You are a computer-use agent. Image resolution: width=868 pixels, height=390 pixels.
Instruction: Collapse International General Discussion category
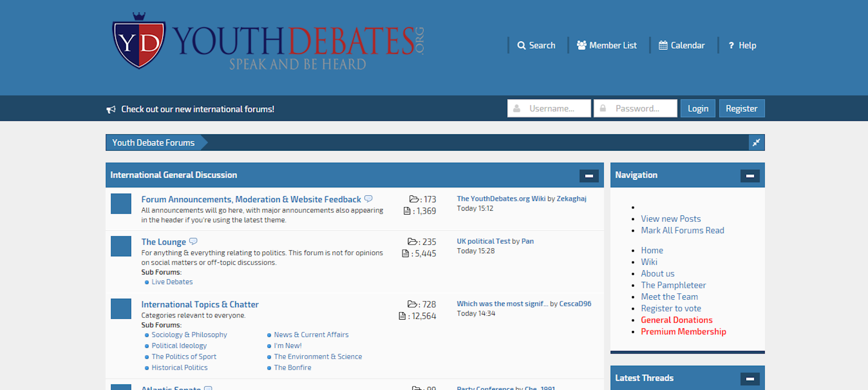pyautogui.click(x=589, y=176)
